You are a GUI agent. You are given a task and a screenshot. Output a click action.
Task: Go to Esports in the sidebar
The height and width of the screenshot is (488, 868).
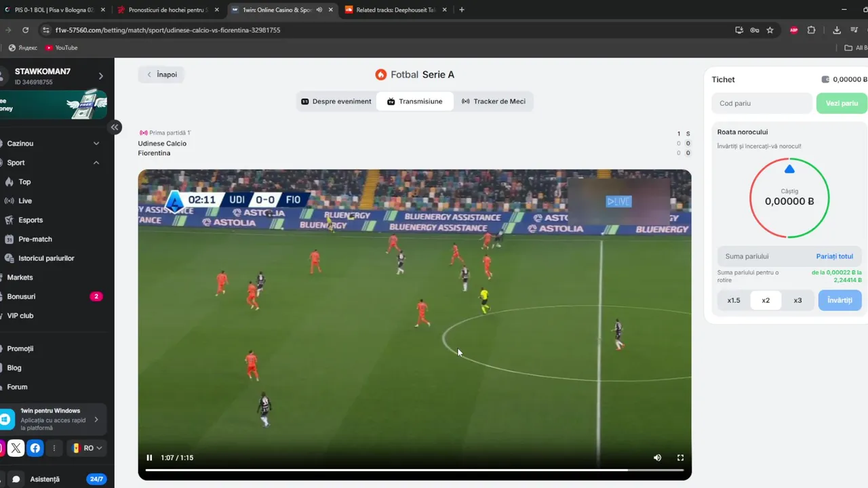[31, 220]
